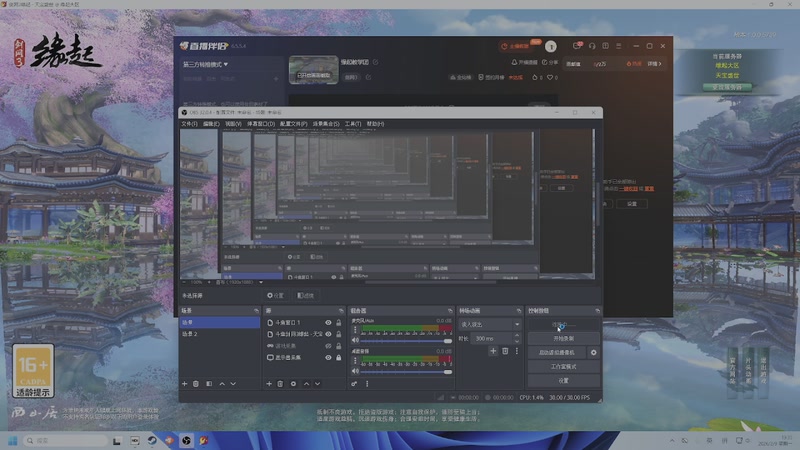Open virtual camera settings gear icon

click(x=593, y=353)
